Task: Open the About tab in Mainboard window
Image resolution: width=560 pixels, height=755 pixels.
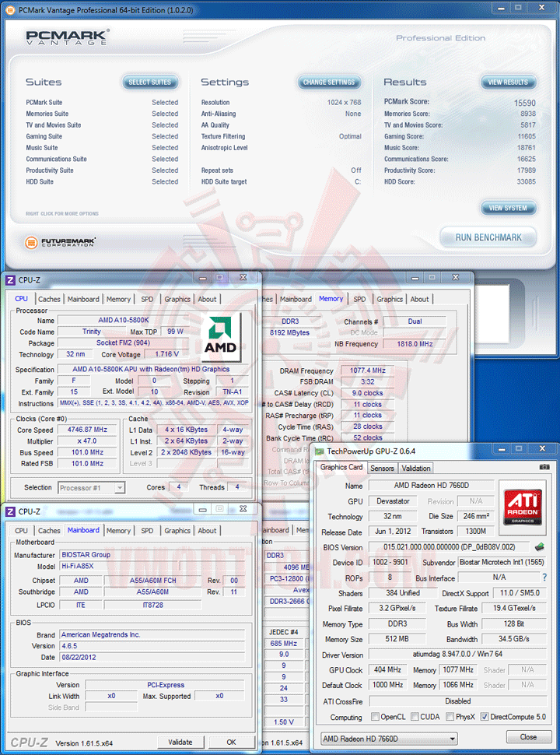Action: click(208, 531)
